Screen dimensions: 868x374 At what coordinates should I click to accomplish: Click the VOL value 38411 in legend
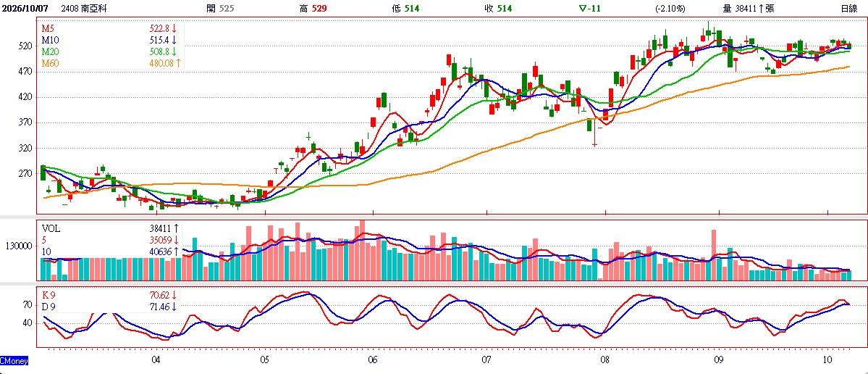(160, 228)
